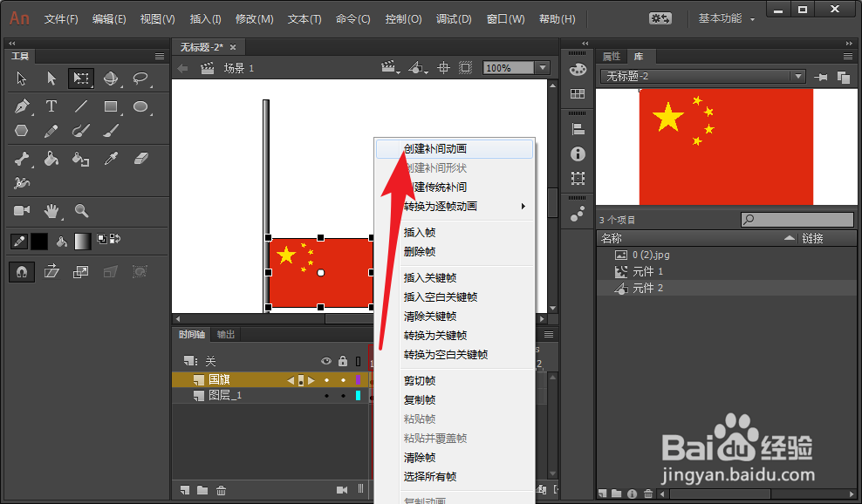Viewport: 862px width, 504px height.
Task: Toggle the clip content outside stage button
Action: pos(466,68)
